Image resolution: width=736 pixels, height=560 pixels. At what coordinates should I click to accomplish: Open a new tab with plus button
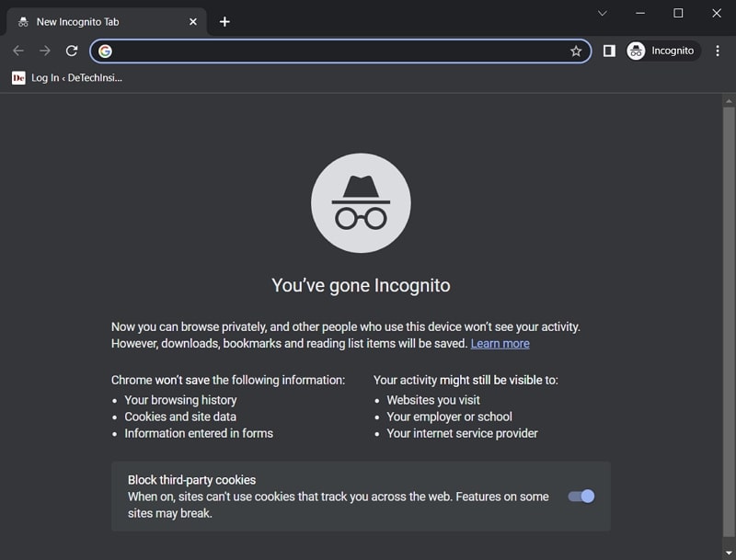coord(224,21)
